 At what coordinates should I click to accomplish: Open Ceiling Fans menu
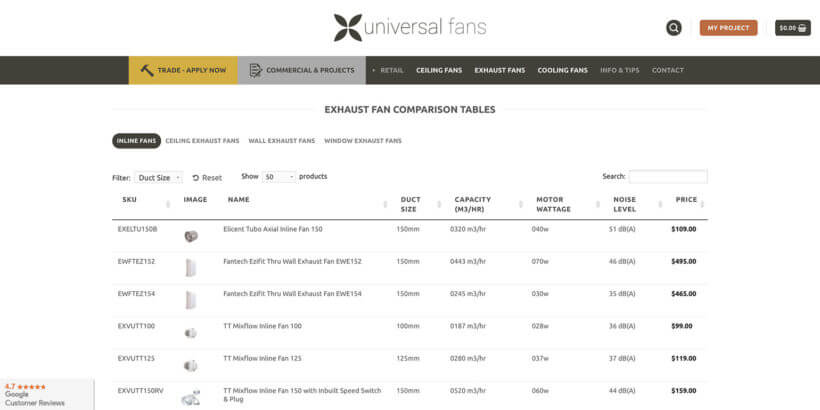439,70
